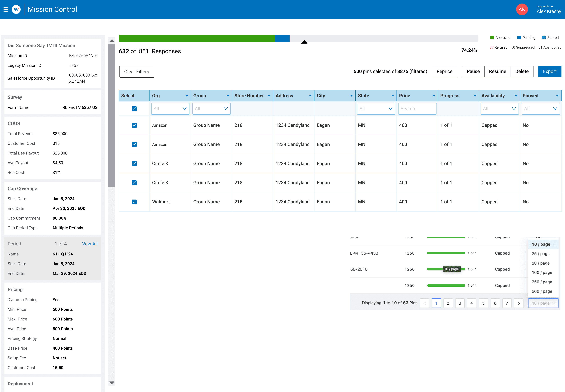The image size is (565, 392).
Task: Click the Address column sort arrow
Action: pos(310,96)
